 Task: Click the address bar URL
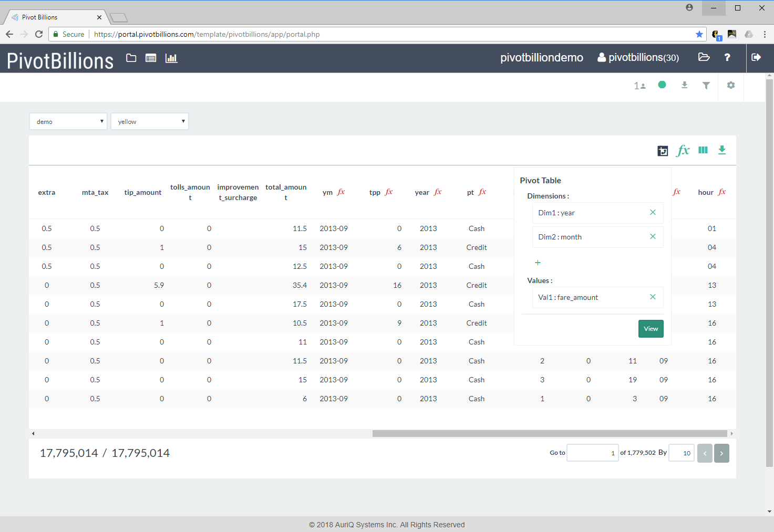(x=207, y=34)
